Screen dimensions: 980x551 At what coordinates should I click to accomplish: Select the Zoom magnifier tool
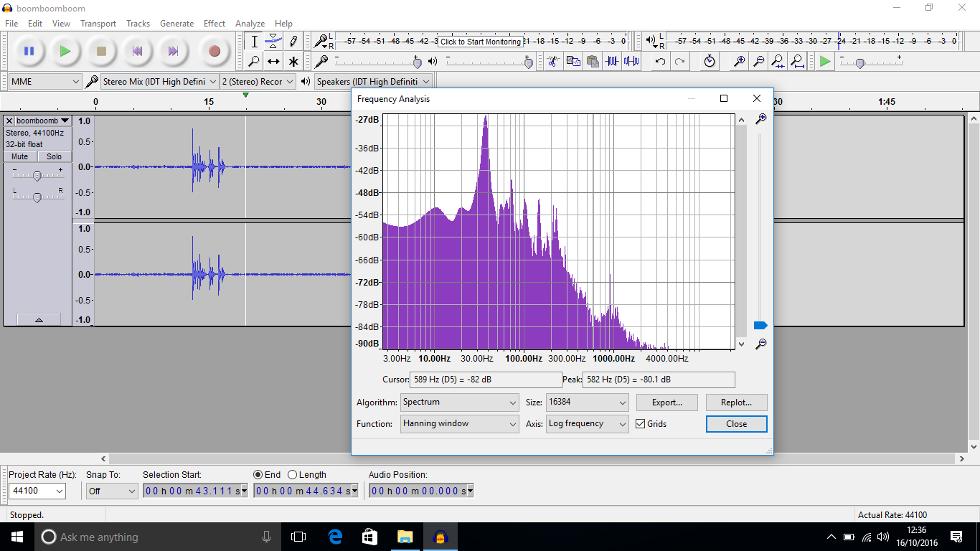(254, 62)
